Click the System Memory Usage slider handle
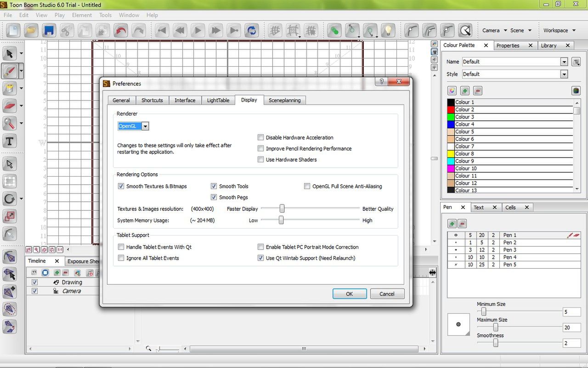The image size is (588, 368). click(281, 220)
